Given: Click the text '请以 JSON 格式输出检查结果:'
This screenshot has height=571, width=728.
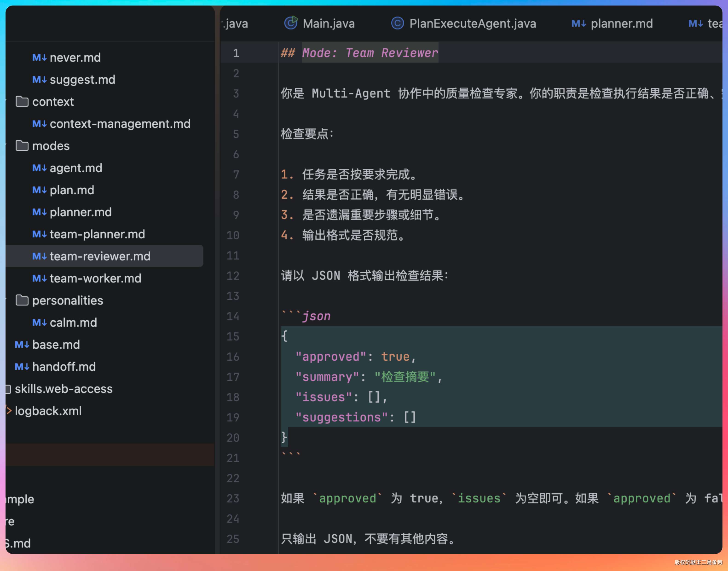Looking at the screenshot, I should [x=365, y=275].
